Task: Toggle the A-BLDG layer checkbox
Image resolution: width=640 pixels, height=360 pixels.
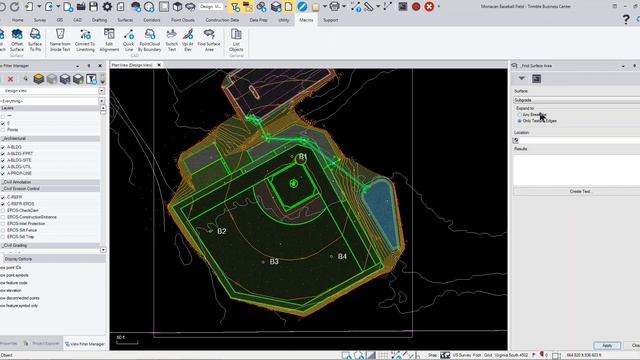Action: point(3,147)
